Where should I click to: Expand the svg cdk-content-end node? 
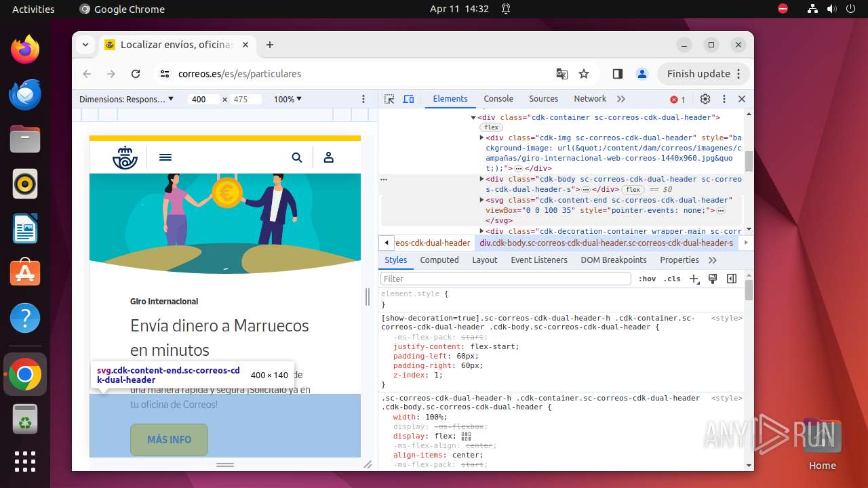click(481, 200)
